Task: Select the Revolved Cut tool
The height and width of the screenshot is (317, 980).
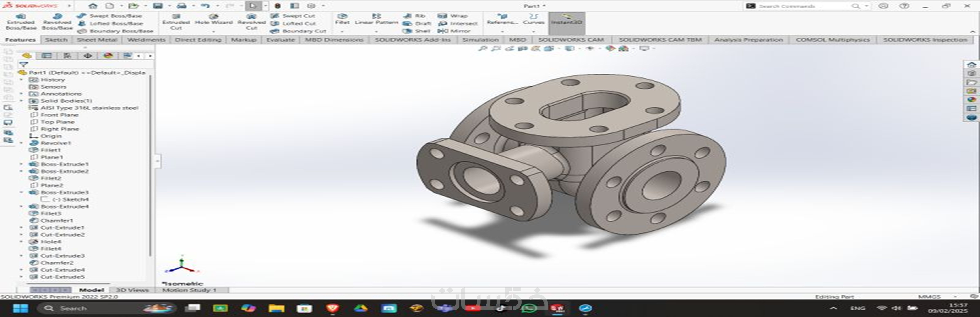Action: [x=251, y=22]
